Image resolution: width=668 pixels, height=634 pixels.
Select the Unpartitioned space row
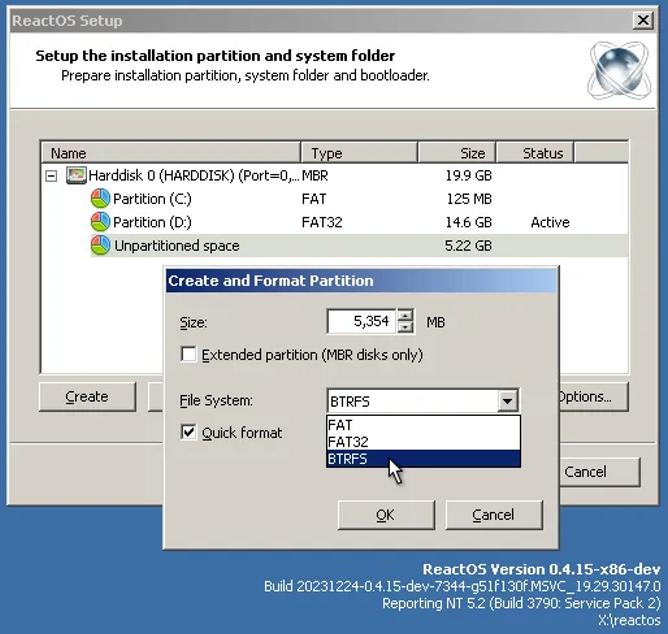click(334, 246)
